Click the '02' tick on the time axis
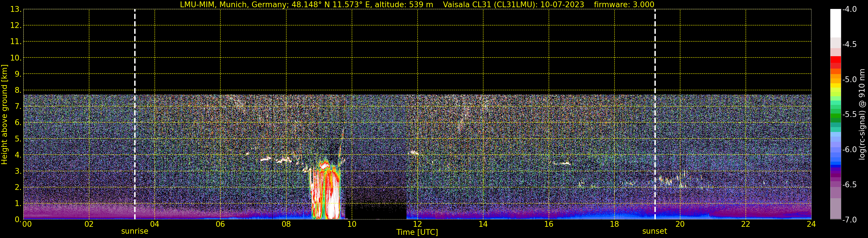Viewport: 868px width, 238px height. tap(89, 224)
